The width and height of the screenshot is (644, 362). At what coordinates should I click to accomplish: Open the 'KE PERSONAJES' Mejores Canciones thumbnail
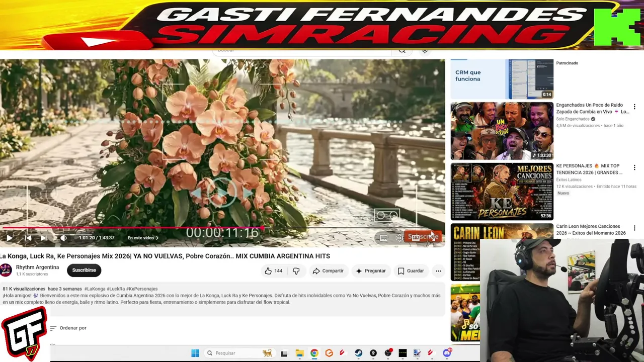[x=502, y=192]
